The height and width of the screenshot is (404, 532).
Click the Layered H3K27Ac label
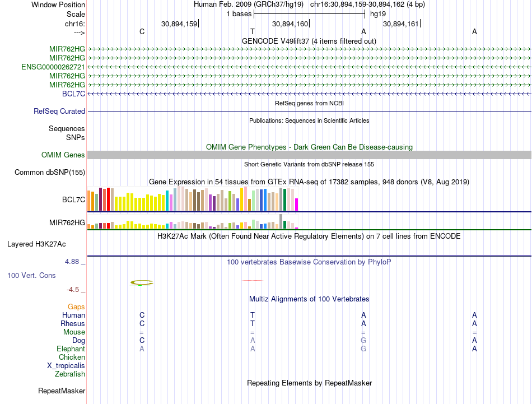[36, 244]
